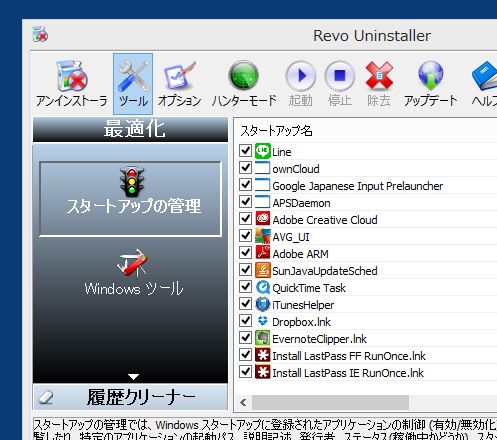Viewport: 497px width, 440px height.
Task: Click the Remove (除去) red X icon
Action: click(x=379, y=76)
